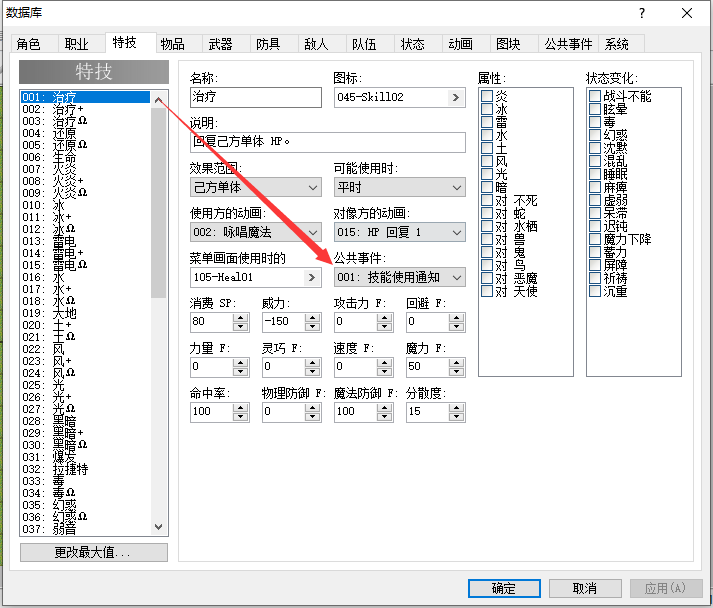Switch to the 系统 tab

[621, 44]
